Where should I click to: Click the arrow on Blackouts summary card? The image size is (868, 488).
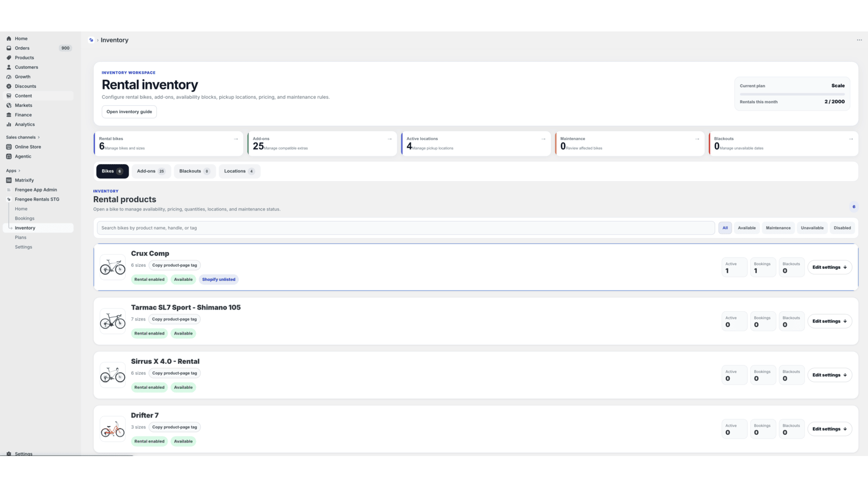click(851, 139)
